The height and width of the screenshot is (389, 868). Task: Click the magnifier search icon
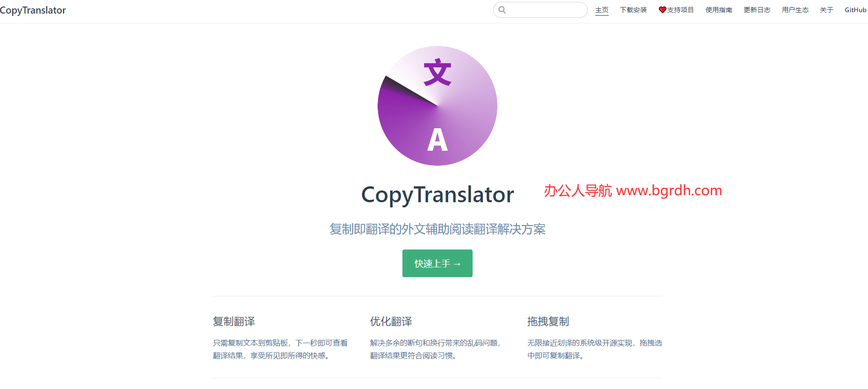pyautogui.click(x=502, y=10)
